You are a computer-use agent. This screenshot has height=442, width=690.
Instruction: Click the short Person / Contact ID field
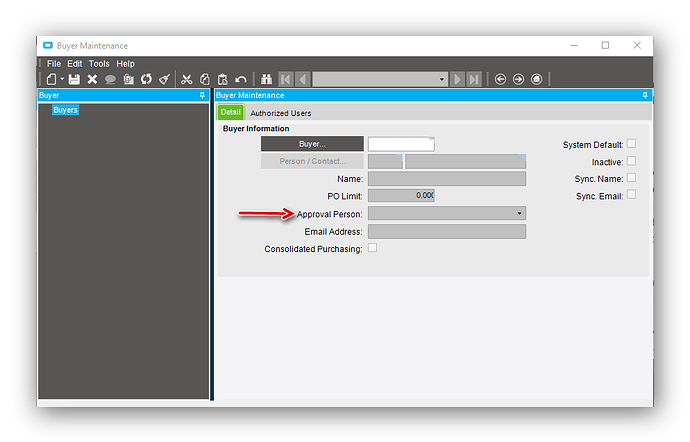click(385, 162)
